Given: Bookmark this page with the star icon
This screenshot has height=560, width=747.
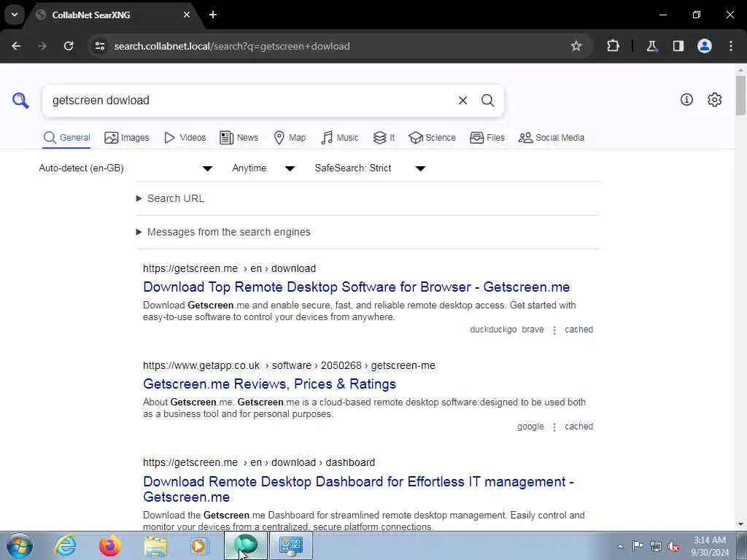Looking at the screenshot, I should [x=576, y=46].
